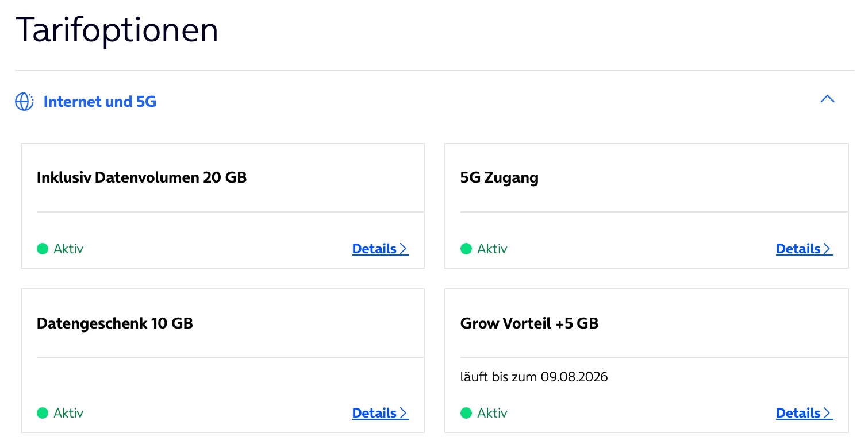Click the Internet und 5G section heading
This screenshot has height=448, width=868.
tap(100, 102)
